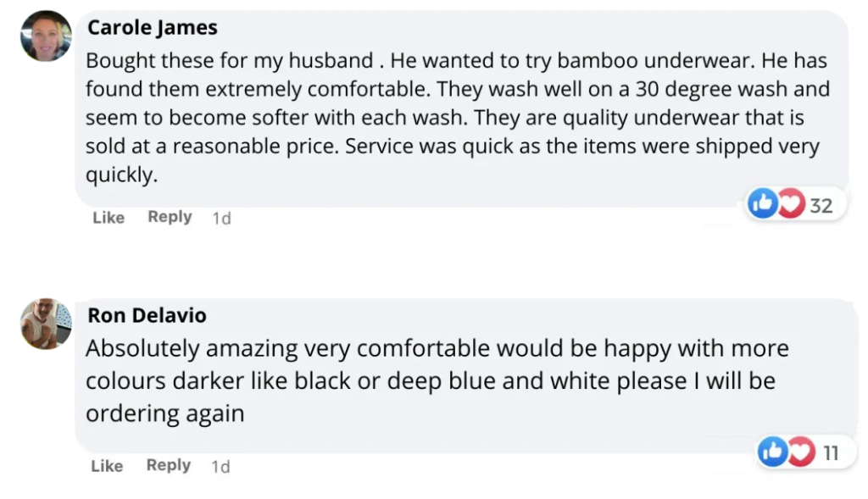View the 32 reactions count

821,205
